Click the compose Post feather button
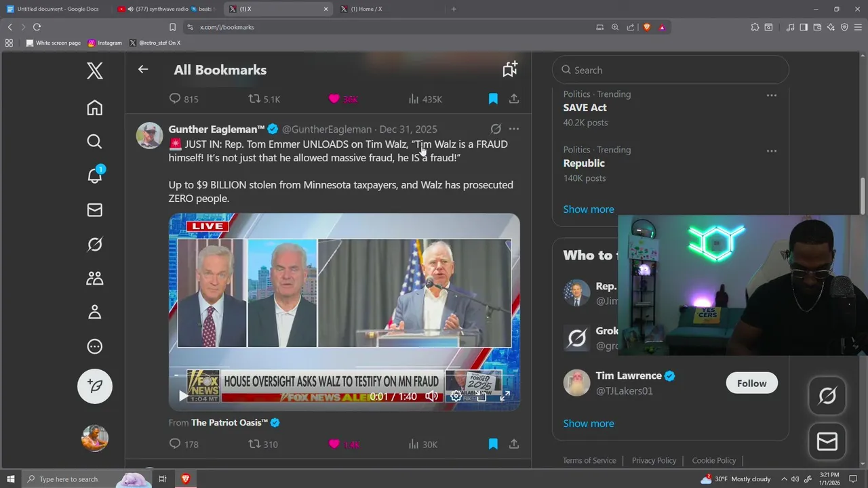This screenshot has width=868, height=488. 95,386
